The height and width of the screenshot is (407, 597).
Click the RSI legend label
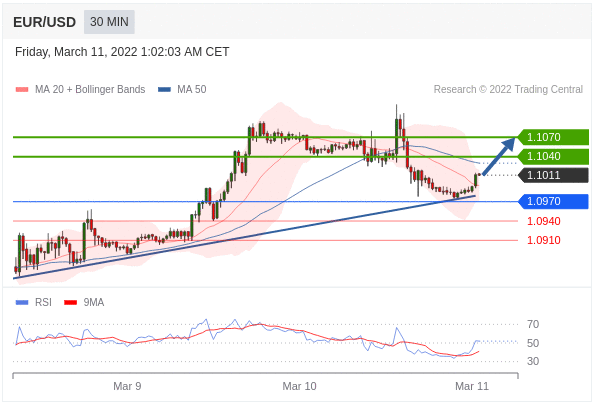43,302
